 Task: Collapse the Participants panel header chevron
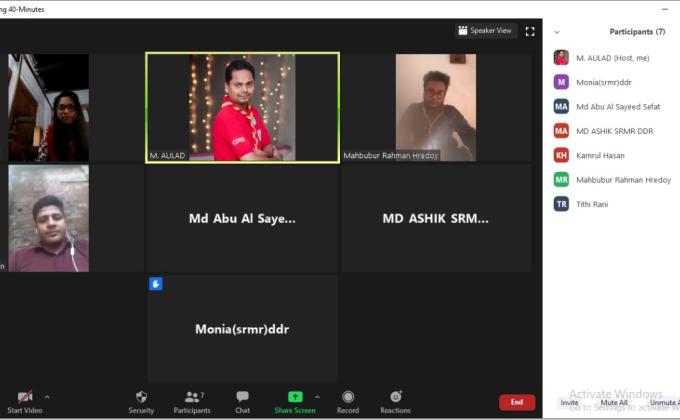557,32
